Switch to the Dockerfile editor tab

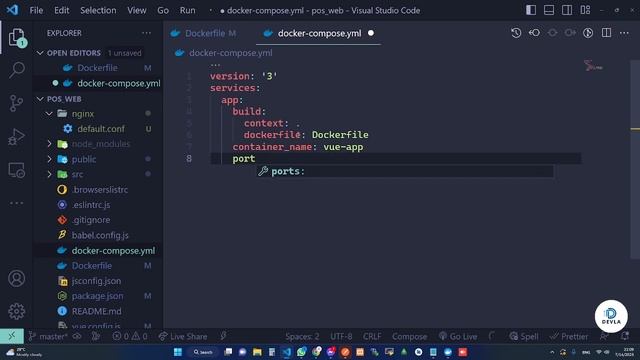click(x=204, y=33)
